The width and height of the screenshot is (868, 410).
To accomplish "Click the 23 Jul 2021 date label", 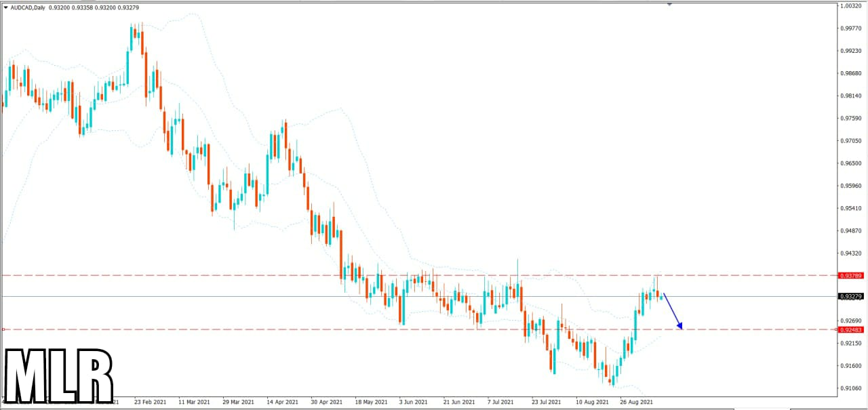I will click(x=547, y=402).
